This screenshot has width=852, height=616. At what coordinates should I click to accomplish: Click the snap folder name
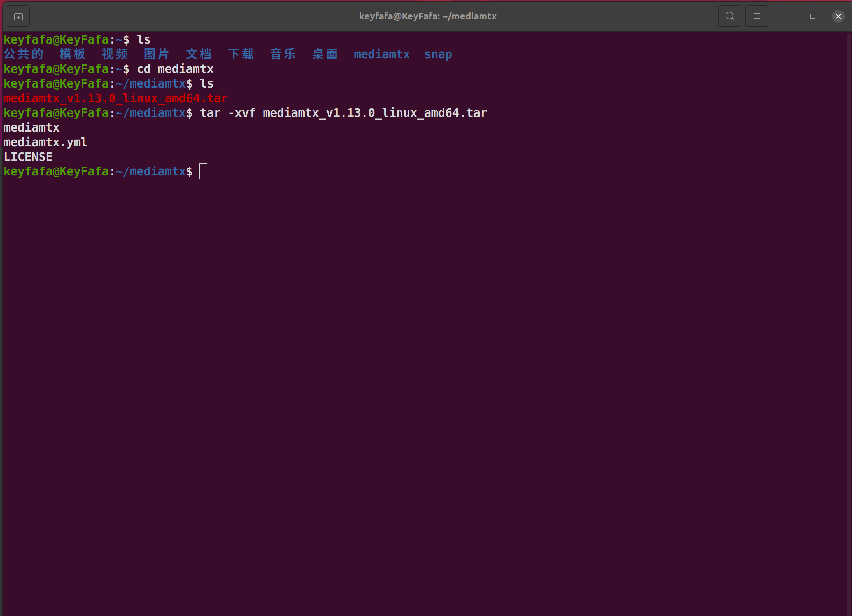pos(438,54)
